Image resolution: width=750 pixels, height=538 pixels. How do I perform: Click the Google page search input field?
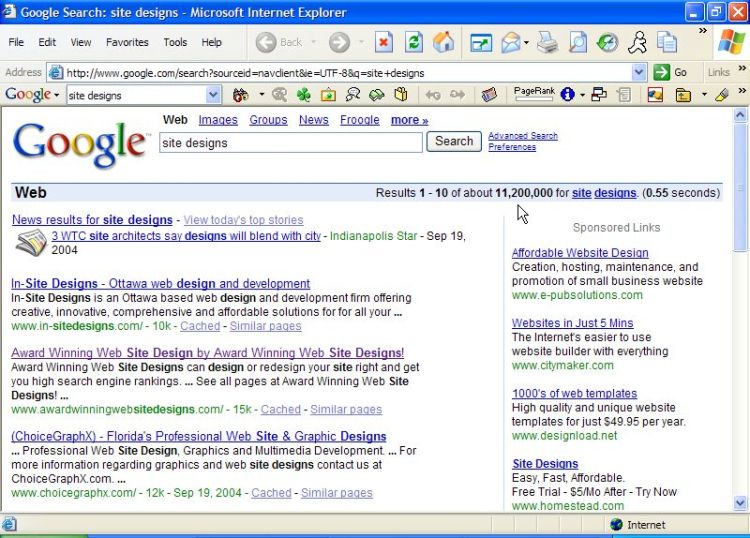tap(291, 143)
